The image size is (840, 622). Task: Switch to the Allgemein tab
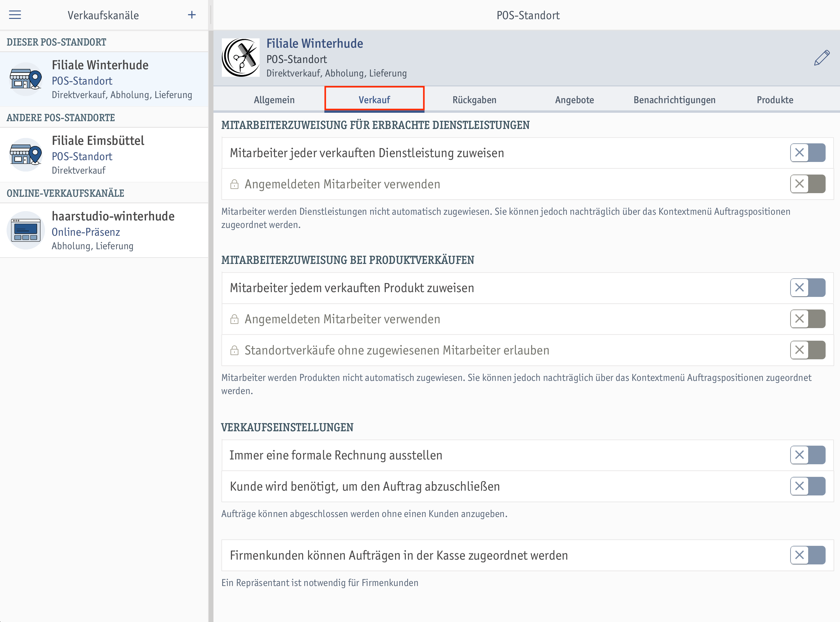274,100
